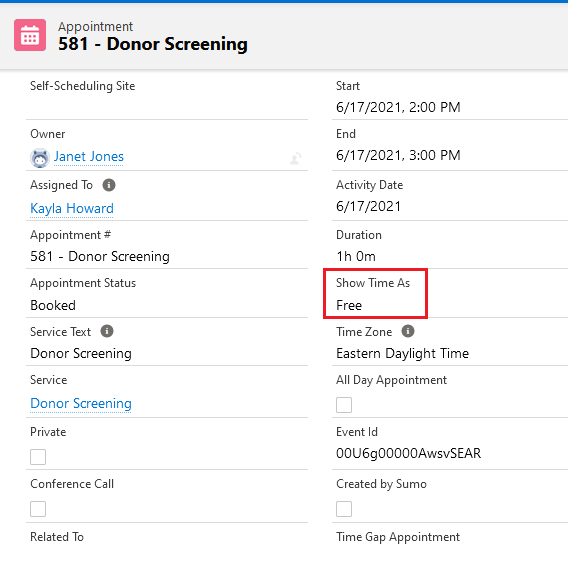Click Janet Jones owner avatar icon
The width and height of the screenshot is (568, 561).
pos(39,158)
